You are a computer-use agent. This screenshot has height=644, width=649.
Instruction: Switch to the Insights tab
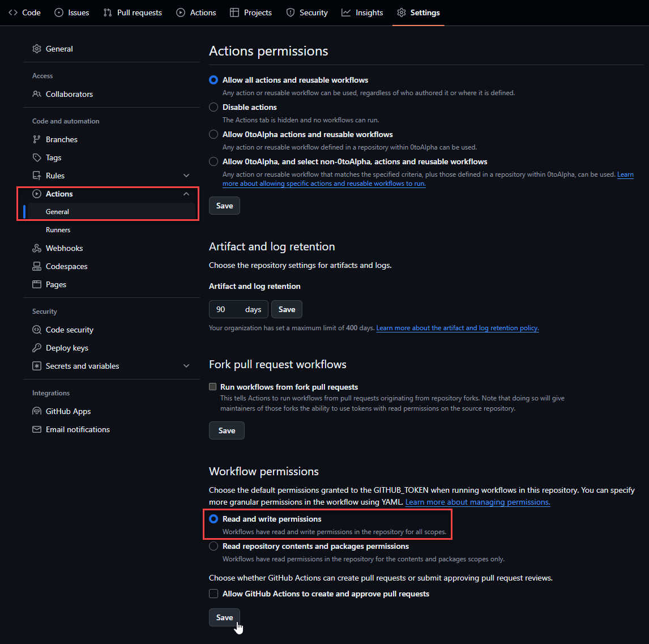(362, 12)
